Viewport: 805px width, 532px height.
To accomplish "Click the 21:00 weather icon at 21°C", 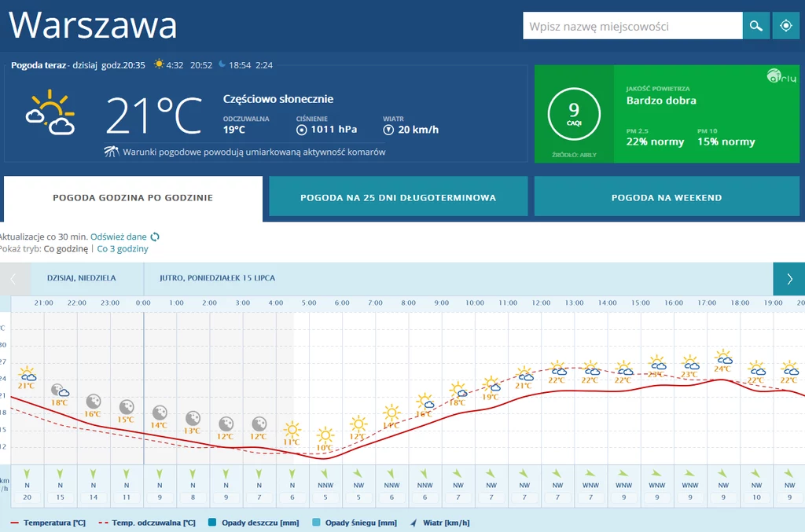I will 28,374.
